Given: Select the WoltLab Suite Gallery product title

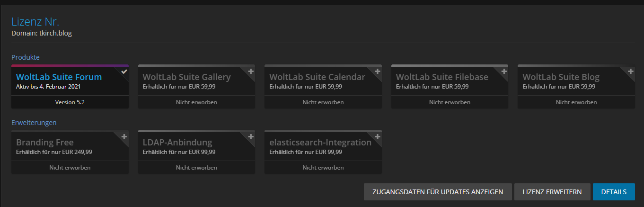Looking at the screenshot, I should pos(186,77).
